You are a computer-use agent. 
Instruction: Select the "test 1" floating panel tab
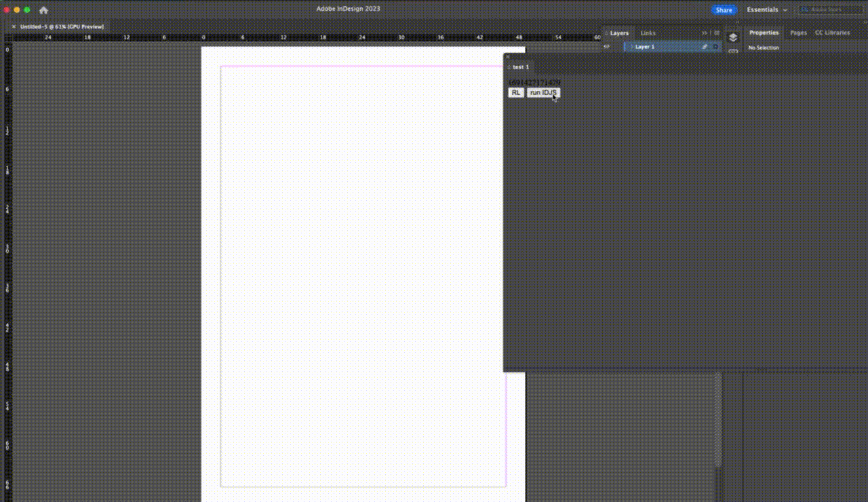click(x=519, y=67)
